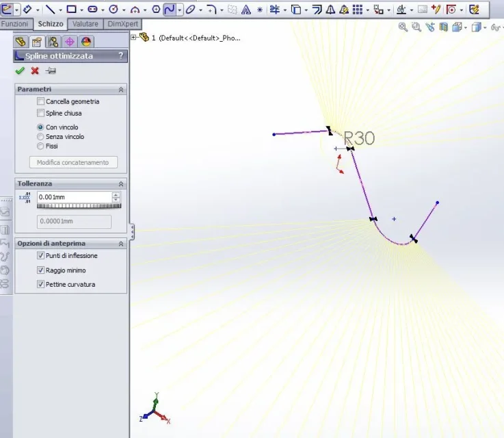Uncheck the Pettine curvatura checkbox

(40, 284)
